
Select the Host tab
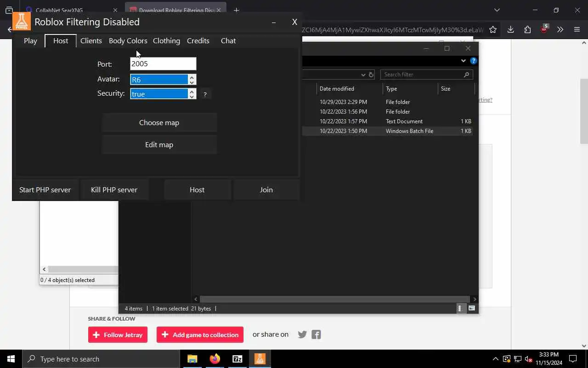point(61,41)
